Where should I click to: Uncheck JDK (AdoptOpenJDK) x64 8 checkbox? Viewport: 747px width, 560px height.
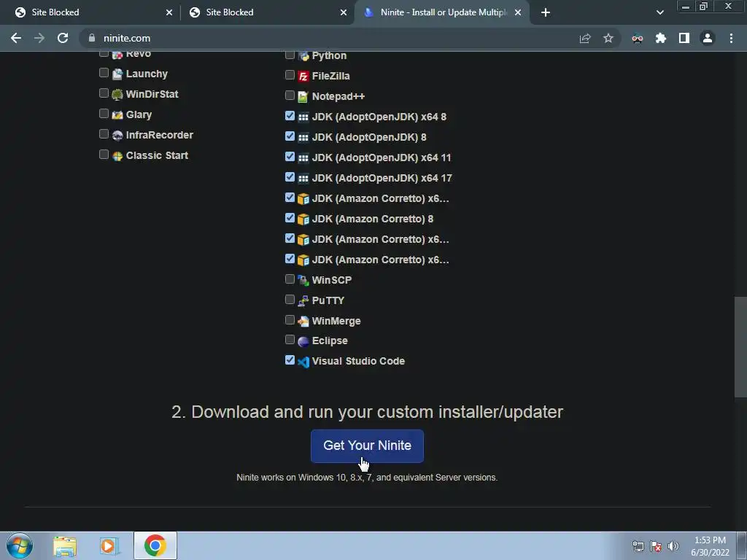(290, 116)
